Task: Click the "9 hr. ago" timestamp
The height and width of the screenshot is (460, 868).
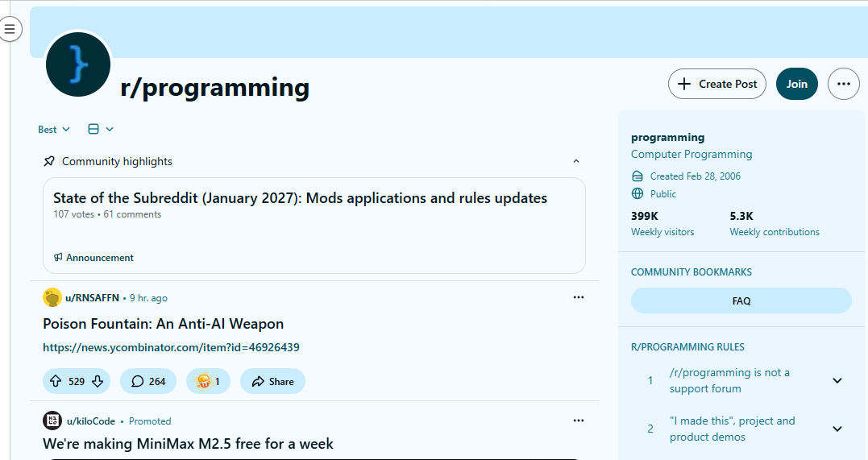Action: (x=148, y=298)
